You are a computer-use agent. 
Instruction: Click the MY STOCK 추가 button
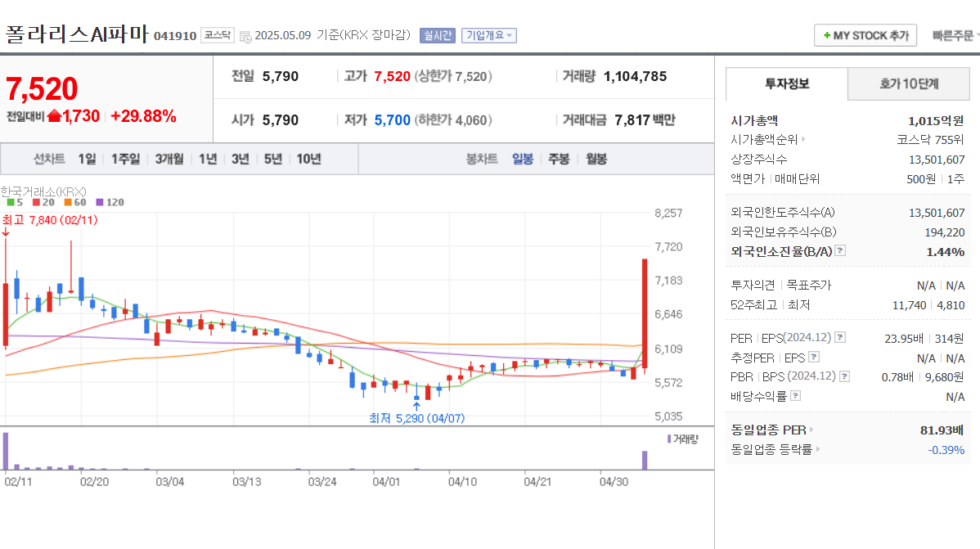(x=865, y=35)
